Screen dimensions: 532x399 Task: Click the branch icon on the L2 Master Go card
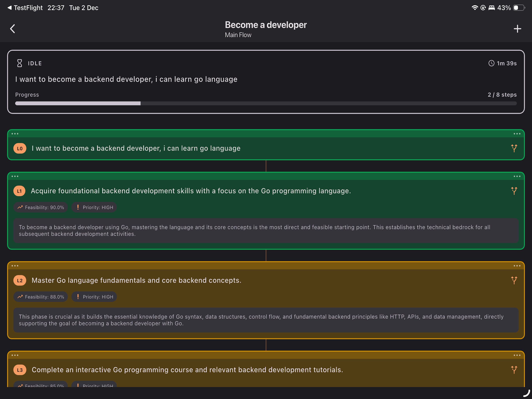pyautogui.click(x=514, y=280)
